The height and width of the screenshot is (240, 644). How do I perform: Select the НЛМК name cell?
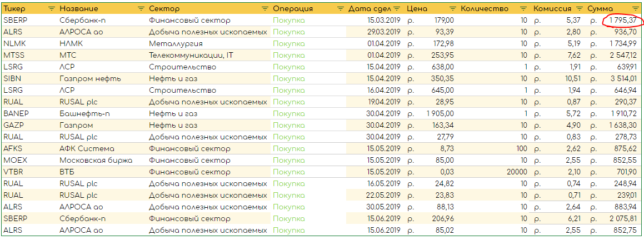pos(102,43)
